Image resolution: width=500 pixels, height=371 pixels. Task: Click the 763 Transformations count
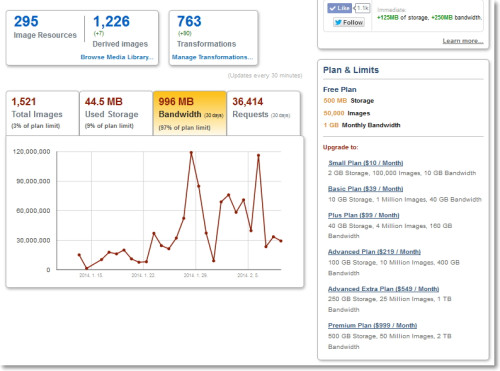click(x=189, y=21)
